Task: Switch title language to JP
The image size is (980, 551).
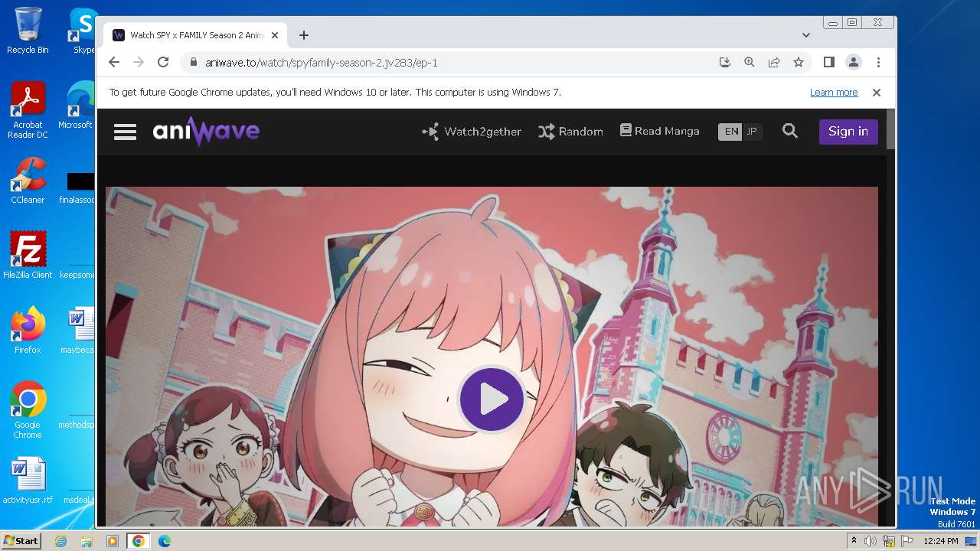Action: (752, 132)
